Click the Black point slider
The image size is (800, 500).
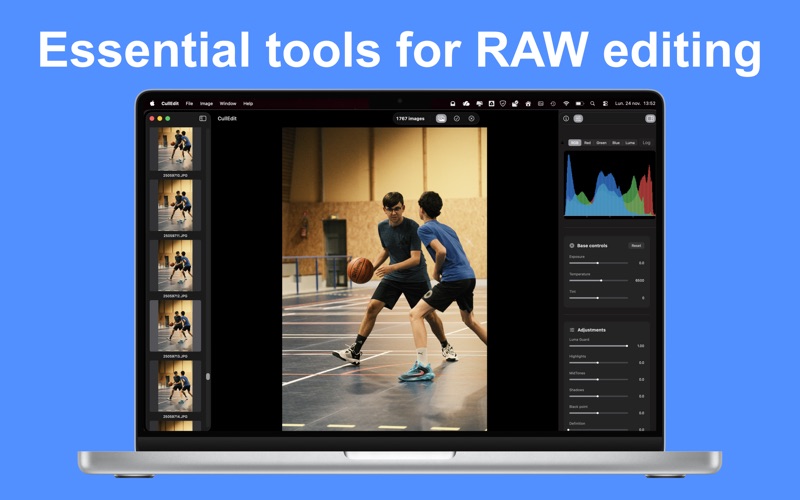[598, 413]
